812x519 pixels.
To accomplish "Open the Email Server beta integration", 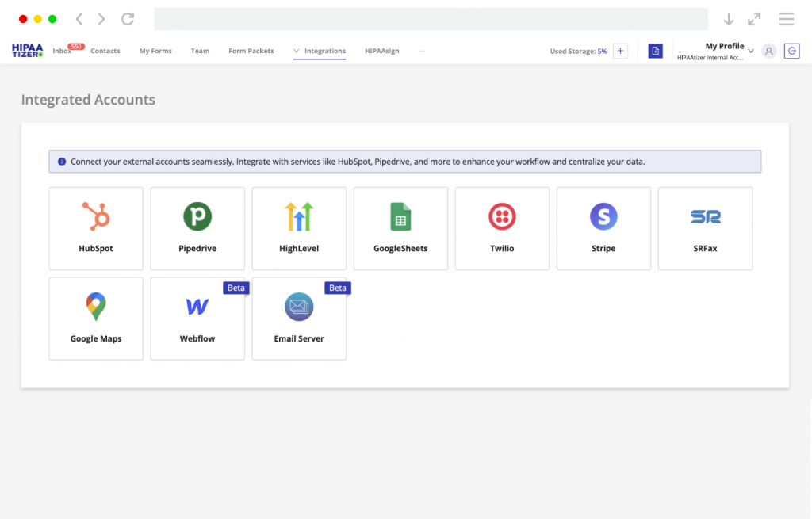I will tap(299, 319).
